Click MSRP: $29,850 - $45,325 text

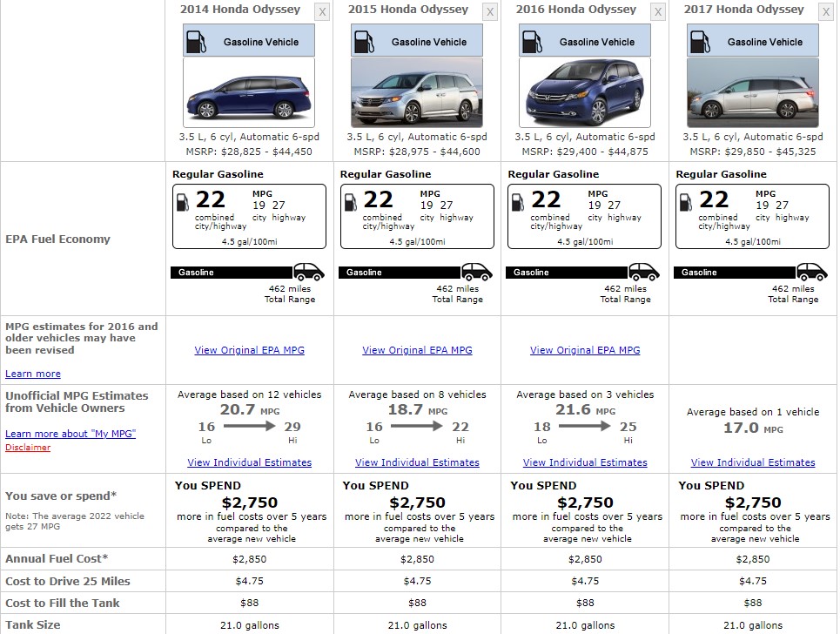753,152
